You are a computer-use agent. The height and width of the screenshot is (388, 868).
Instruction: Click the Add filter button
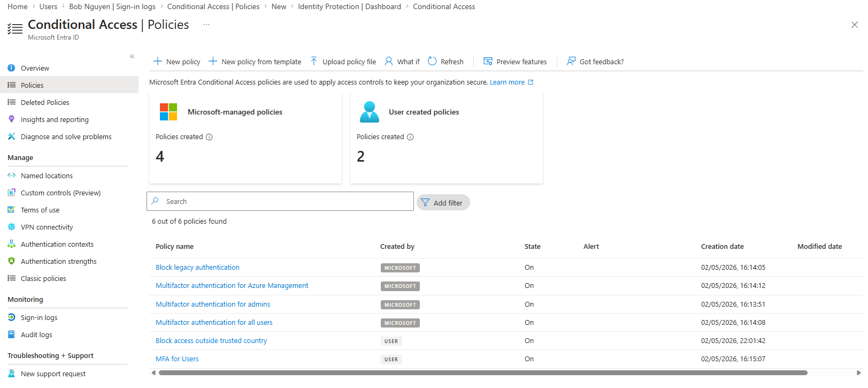point(443,202)
